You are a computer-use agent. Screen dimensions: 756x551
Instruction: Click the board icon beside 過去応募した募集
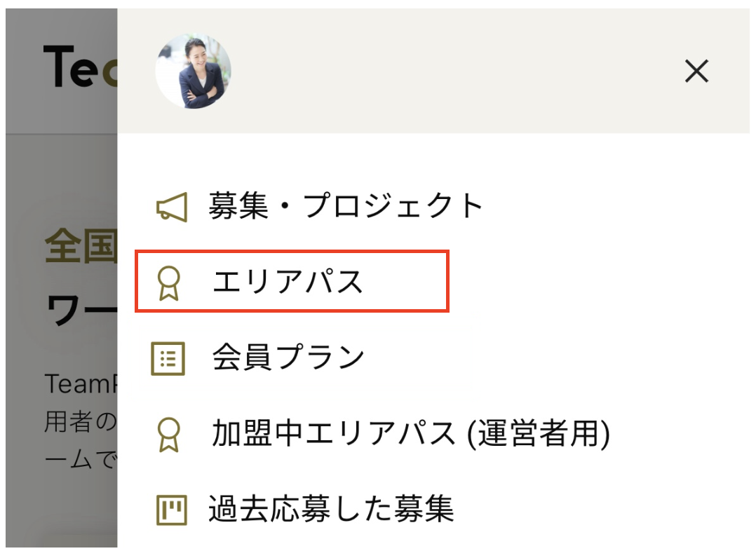coord(171,510)
